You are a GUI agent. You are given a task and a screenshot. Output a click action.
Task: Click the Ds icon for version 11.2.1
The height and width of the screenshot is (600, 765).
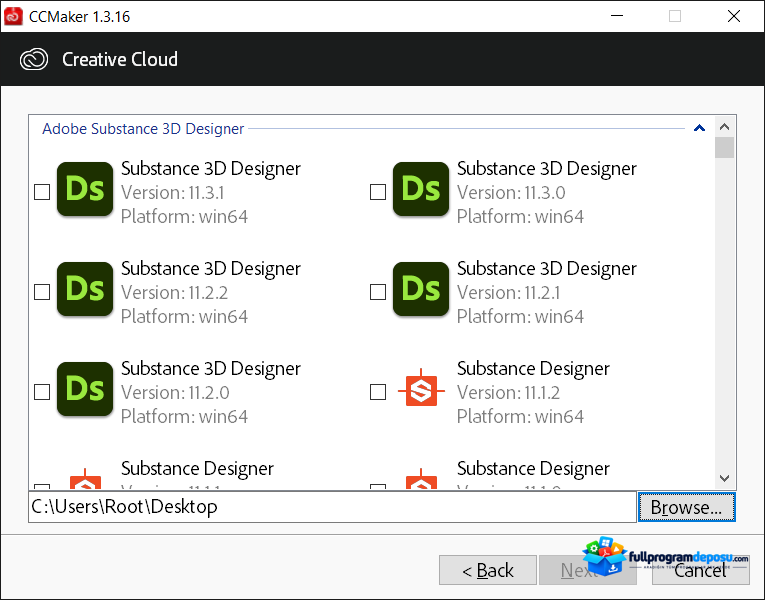(421, 289)
